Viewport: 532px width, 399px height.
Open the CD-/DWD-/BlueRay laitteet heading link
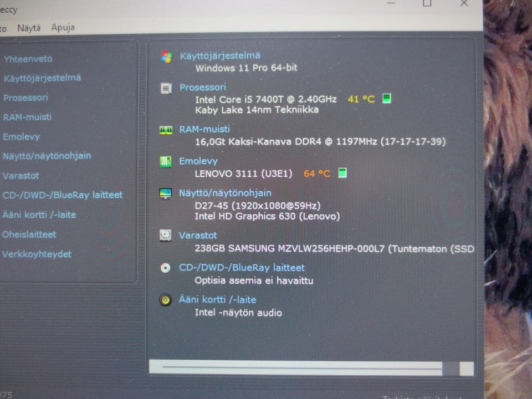pyautogui.click(x=242, y=268)
